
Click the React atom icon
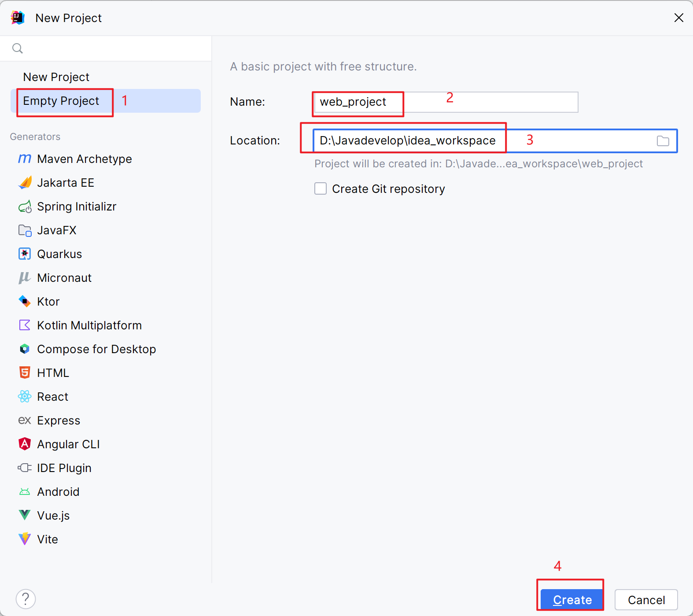25,396
